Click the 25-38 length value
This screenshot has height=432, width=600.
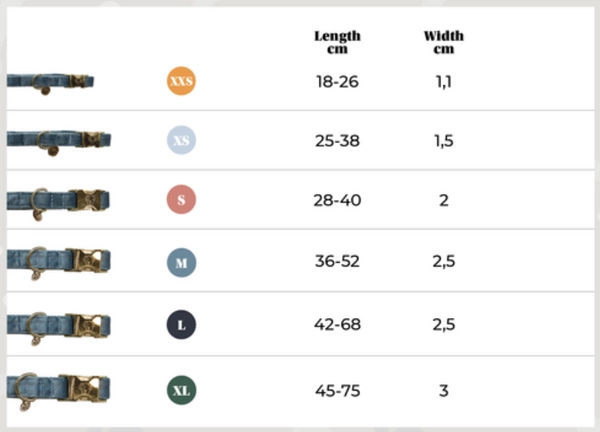click(x=337, y=141)
